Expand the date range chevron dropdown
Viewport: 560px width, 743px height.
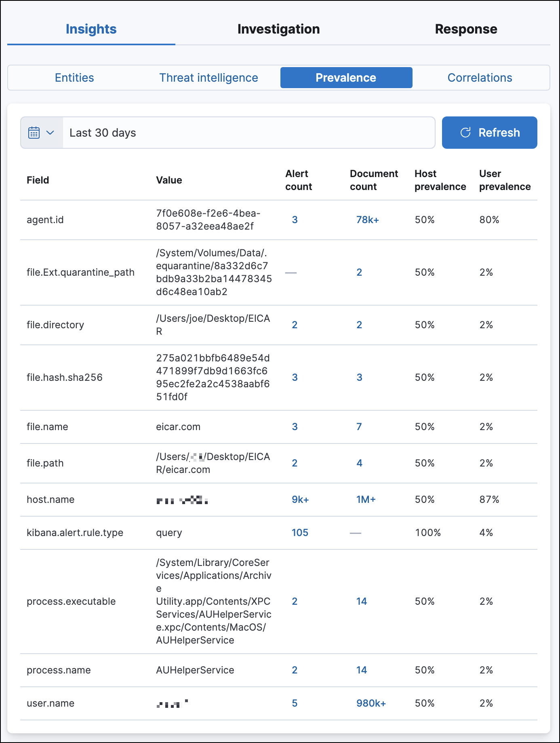pos(51,133)
